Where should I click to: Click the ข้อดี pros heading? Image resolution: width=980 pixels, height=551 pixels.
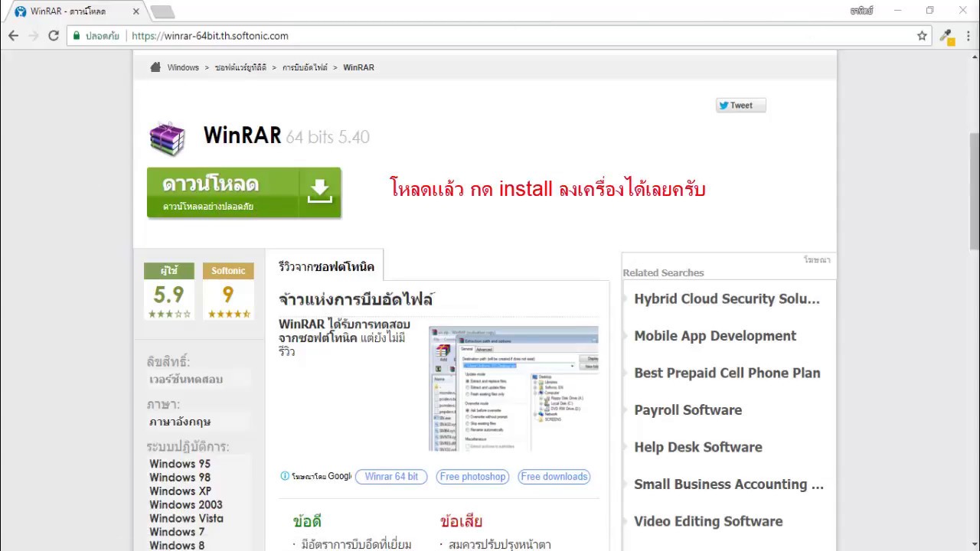[307, 521]
